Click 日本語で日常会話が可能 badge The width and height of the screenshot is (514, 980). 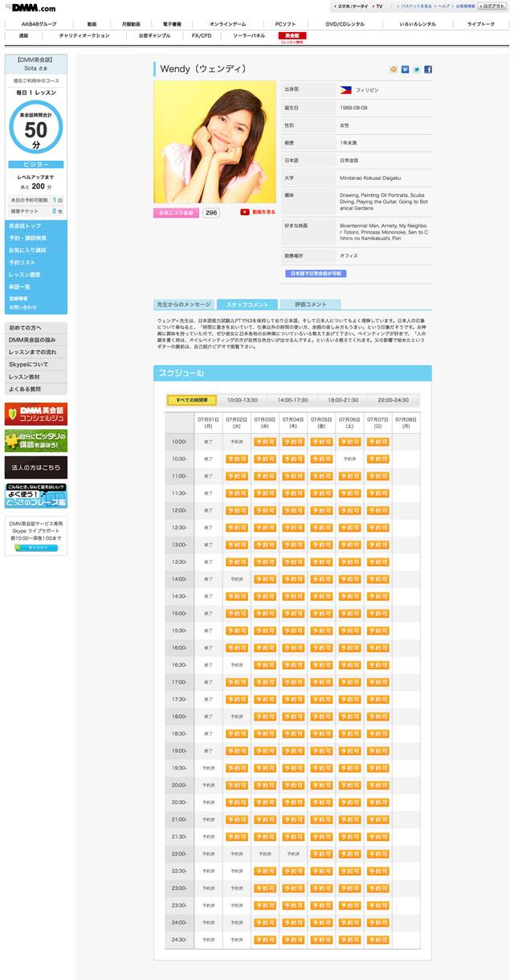[x=315, y=273]
